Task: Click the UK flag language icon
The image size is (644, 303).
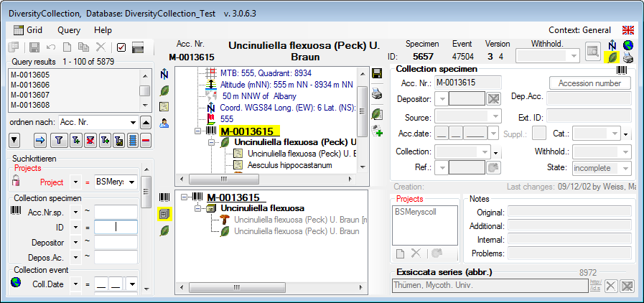Action: coord(628,30)
